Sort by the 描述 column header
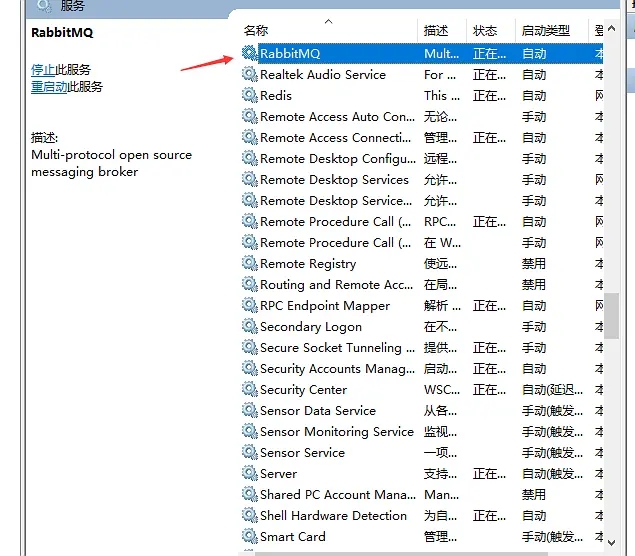This screenshot has height=556, width=635. (x=436, y=31)
